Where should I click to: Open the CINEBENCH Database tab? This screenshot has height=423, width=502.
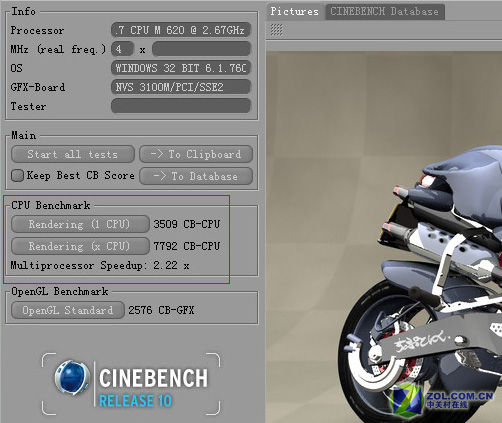pos(384,12)
